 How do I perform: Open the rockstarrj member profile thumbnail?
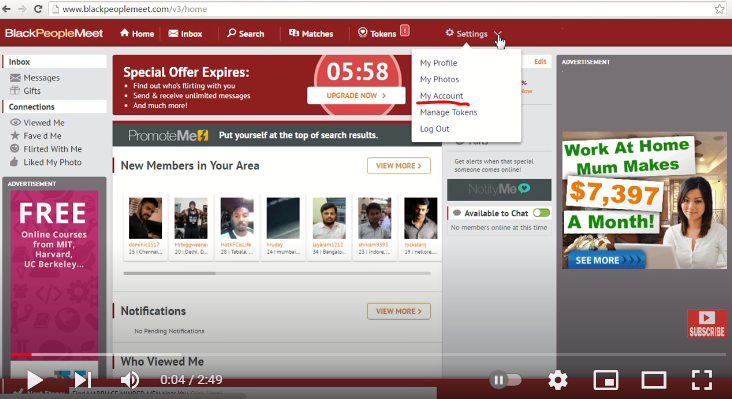[421, 218]
